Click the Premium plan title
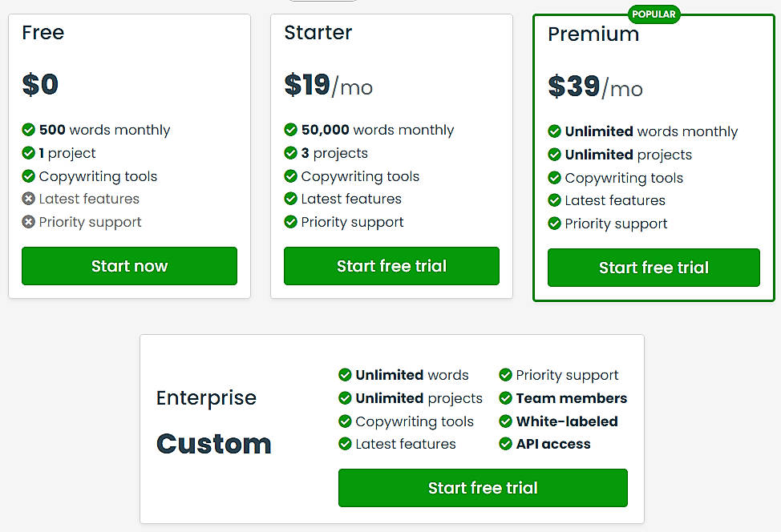 tap(593, 34)
